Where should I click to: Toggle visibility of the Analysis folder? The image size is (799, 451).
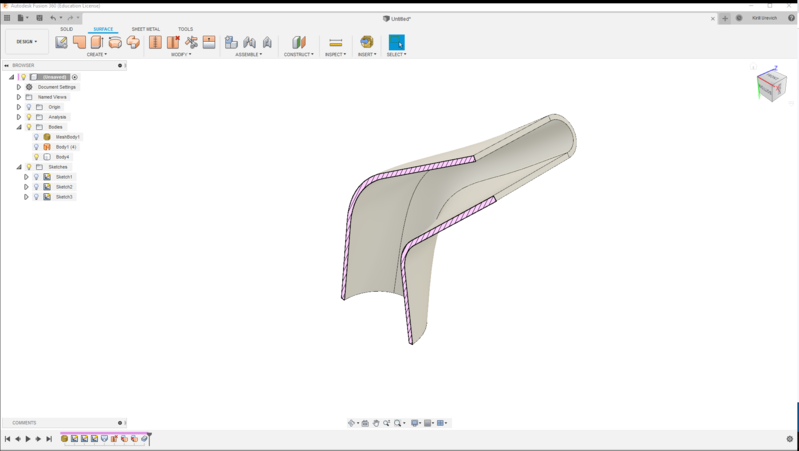[x=29, y=117]
